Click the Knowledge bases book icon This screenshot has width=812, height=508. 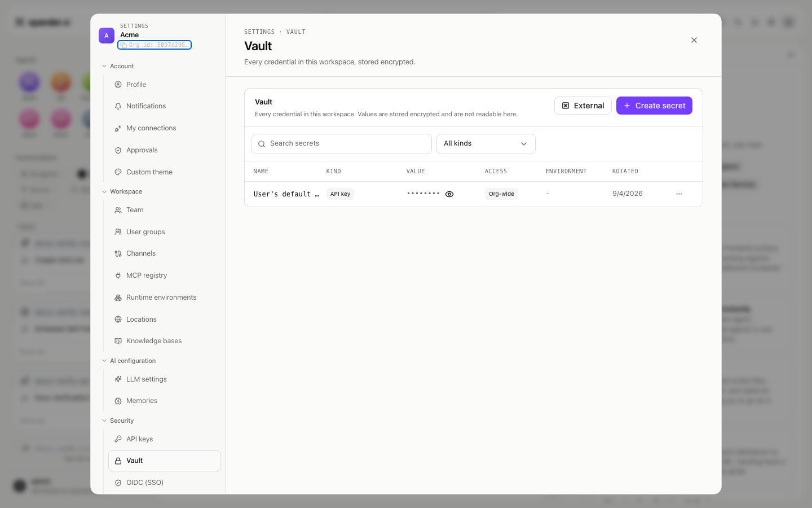[x=118, y=341]
